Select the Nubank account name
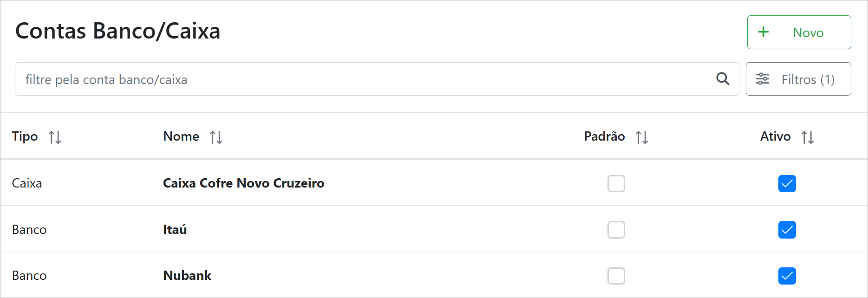The image size is (868, 298). coord(187,276)
